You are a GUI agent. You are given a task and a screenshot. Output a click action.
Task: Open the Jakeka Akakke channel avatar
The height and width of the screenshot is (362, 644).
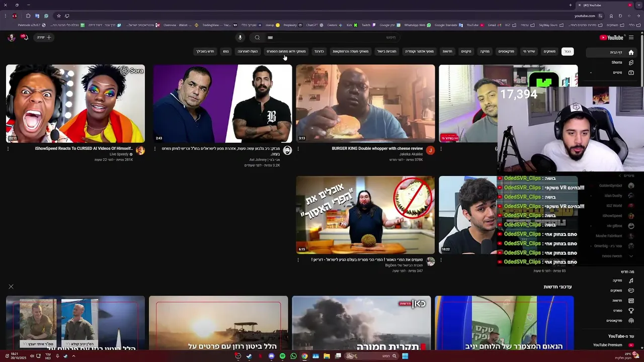[430, 150]
